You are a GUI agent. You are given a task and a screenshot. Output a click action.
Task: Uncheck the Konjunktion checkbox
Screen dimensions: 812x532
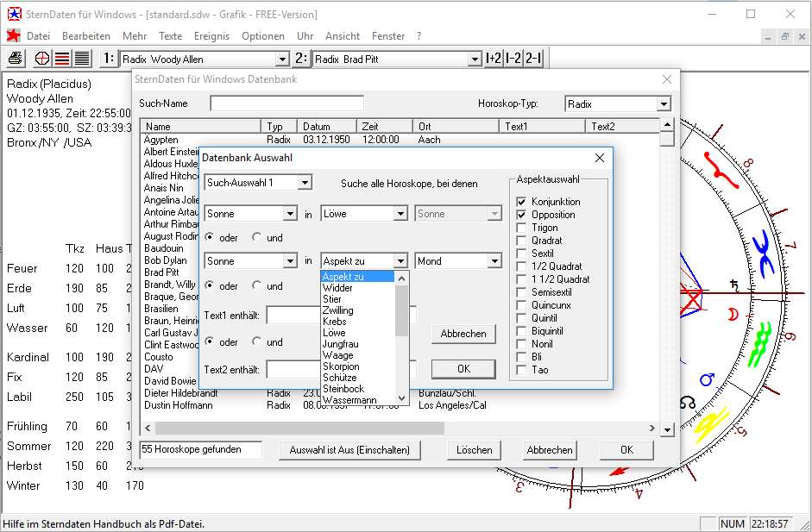pyautogui.click(x=521, y=202)
